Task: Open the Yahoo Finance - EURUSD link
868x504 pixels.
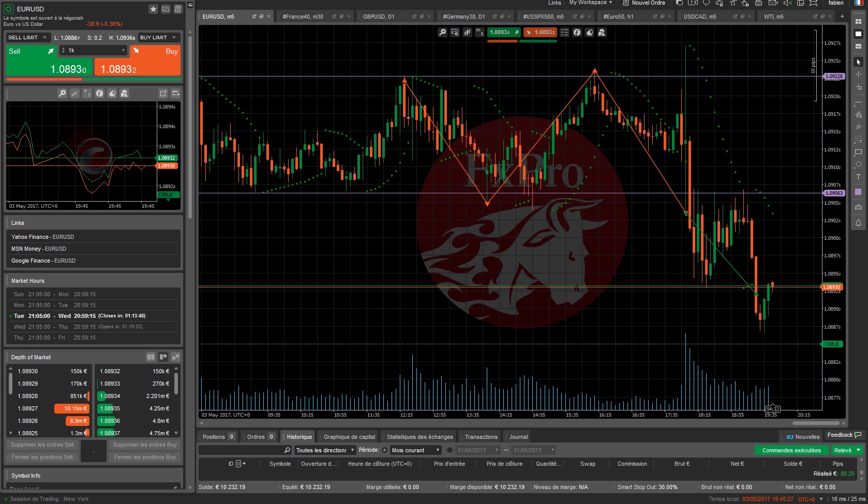Action: (x=42, y=237)
